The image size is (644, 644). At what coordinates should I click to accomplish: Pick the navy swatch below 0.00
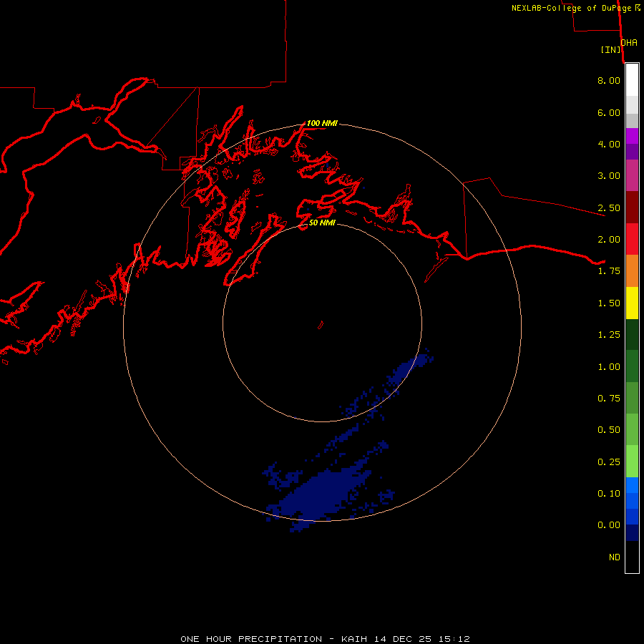[x=632, y=532]
